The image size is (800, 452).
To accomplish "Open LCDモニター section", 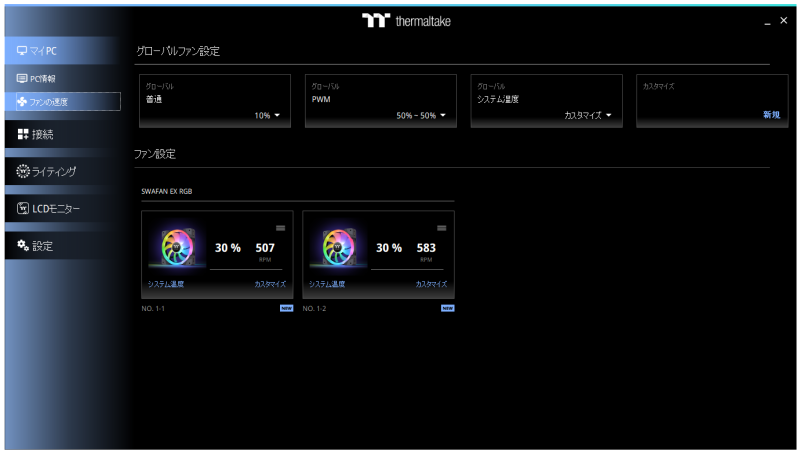I will (64, 208).
